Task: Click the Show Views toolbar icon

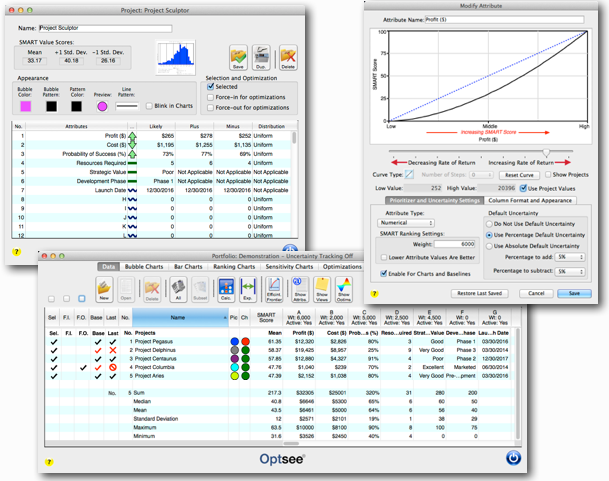Action: (x=323, y=292)
